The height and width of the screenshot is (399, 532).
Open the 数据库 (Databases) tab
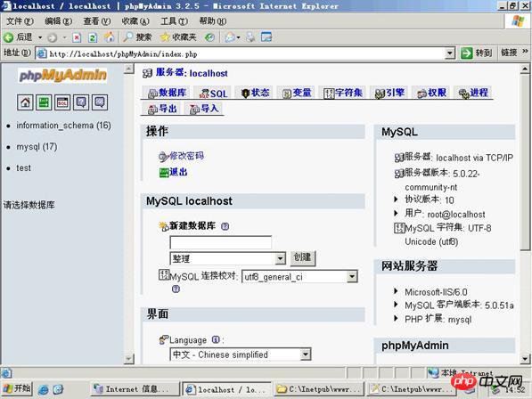point(168,93)
